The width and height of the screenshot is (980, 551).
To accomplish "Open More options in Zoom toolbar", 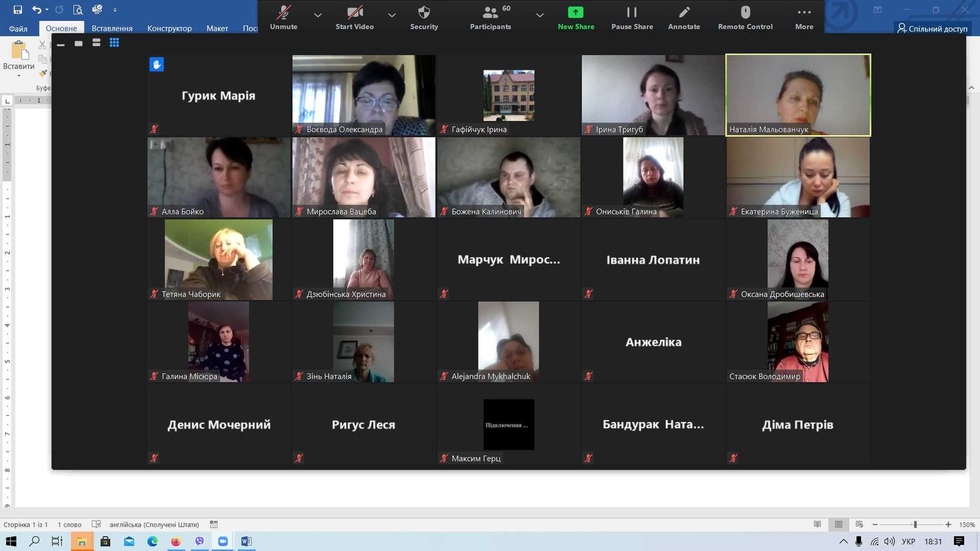I will coord(804,17).
